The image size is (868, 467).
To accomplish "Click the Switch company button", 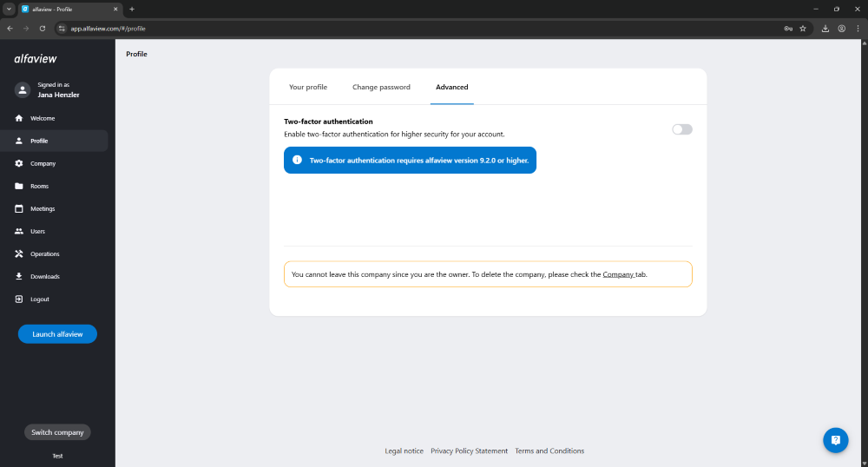I will (x=57, y=432).
